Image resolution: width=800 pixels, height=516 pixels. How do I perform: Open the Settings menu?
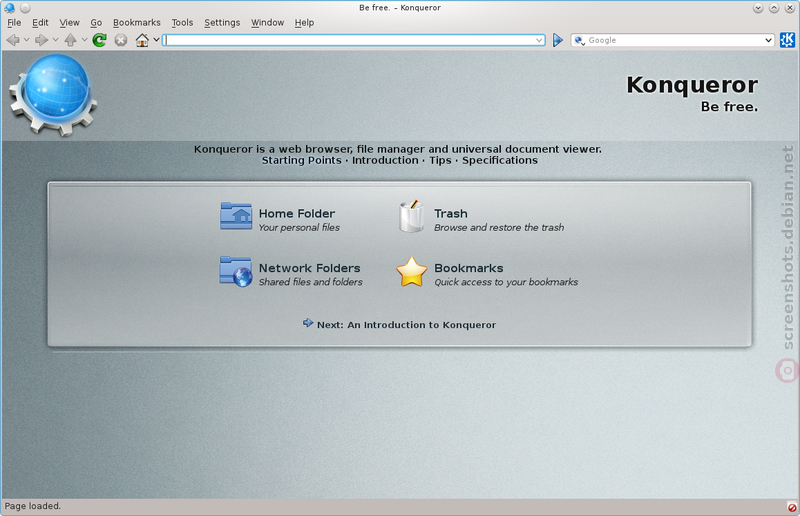click(x=222, y=22)
